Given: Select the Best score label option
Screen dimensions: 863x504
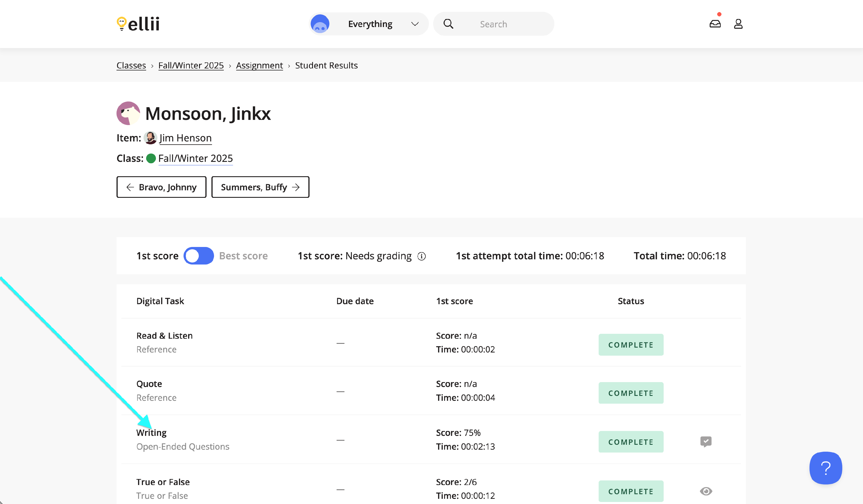Looking at the screenshot, I should coord(243,256).
